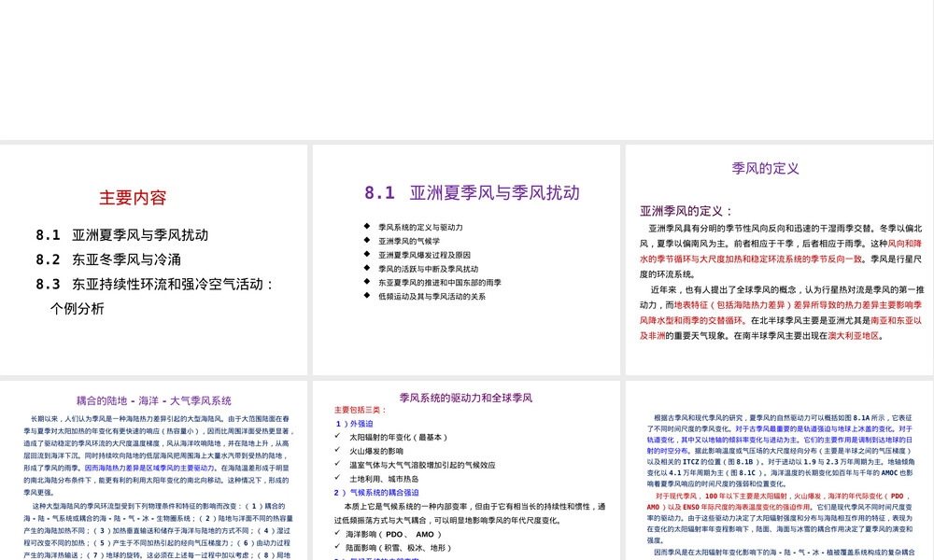Click the item 海洋影响(PDO、AMO)
The width and height of the screenshot is (934, 560).
point(394,535)
